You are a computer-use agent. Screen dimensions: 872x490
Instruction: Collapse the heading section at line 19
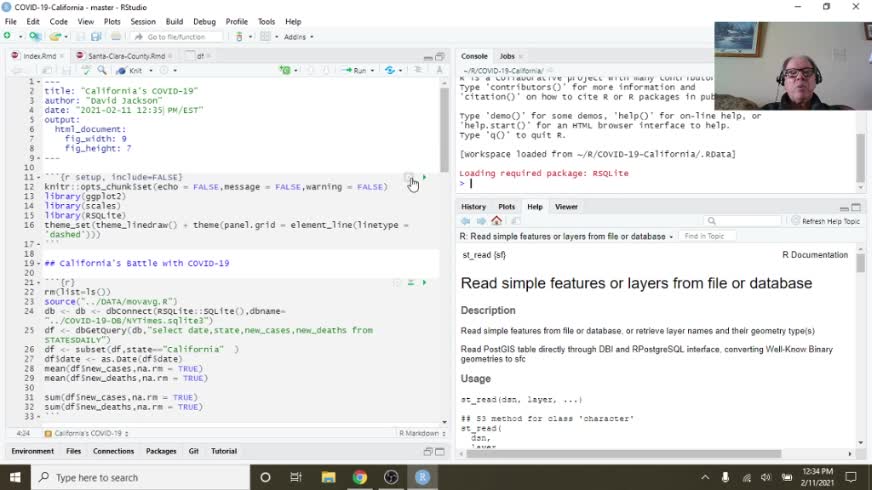pyautogui.click(x=38, y=264)
